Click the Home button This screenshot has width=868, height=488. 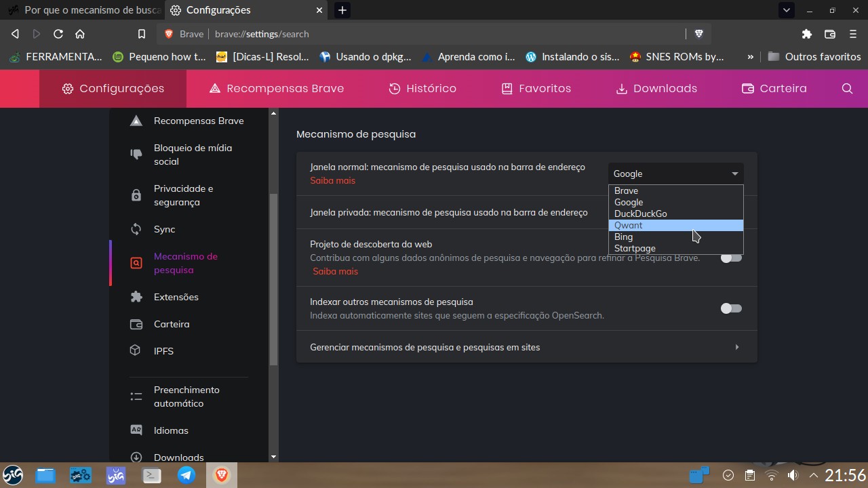(81, 33)
